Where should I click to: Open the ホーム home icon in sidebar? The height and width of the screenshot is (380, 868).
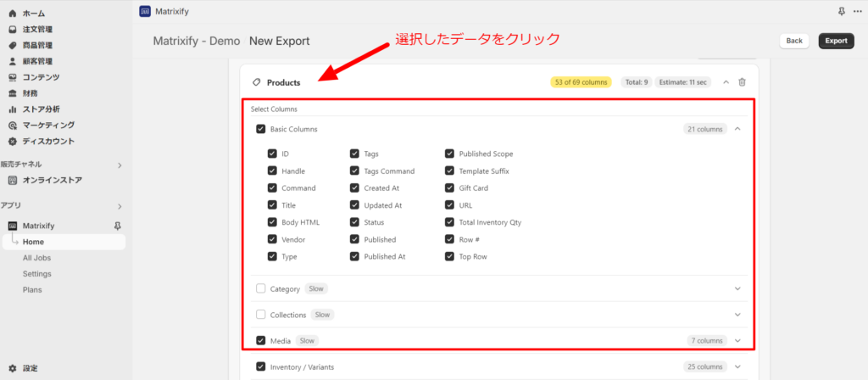13,14
